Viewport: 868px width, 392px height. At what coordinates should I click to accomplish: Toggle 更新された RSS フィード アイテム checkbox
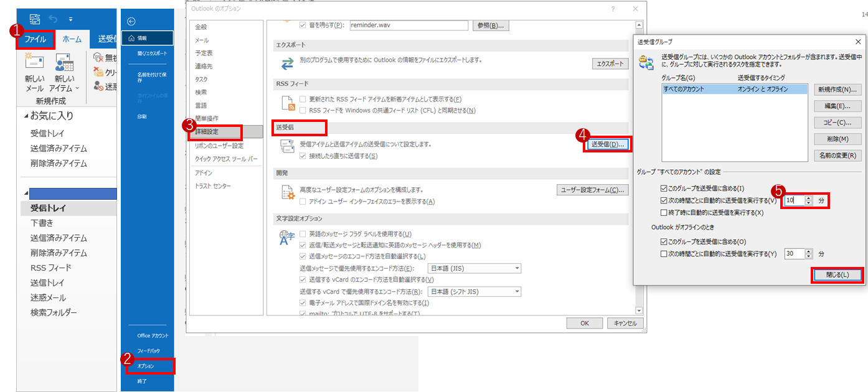pos(303,100)
